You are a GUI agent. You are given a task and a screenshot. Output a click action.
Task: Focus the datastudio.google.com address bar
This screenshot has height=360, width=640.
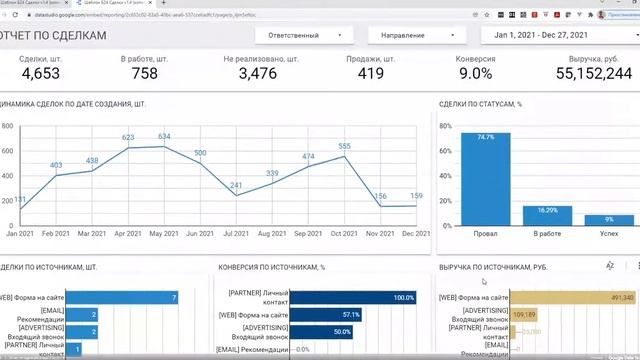pyautogui.click(x=145, y=15)
